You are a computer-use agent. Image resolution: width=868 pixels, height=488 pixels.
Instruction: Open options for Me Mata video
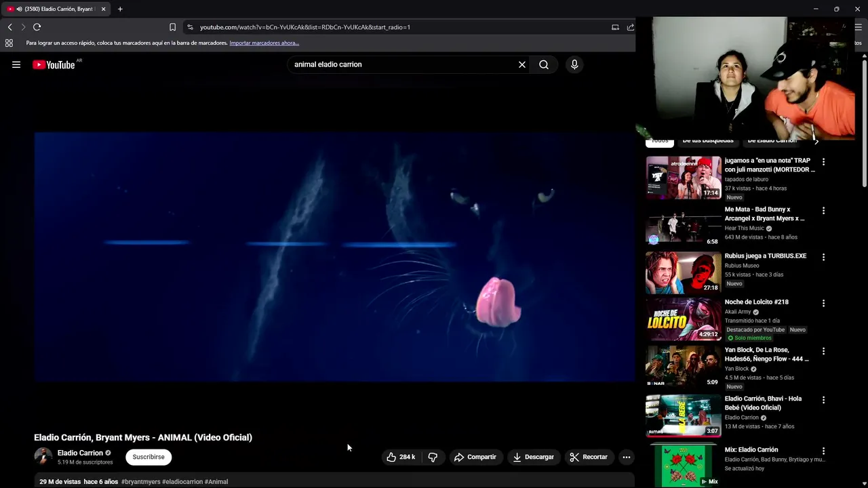coord(823,211)
